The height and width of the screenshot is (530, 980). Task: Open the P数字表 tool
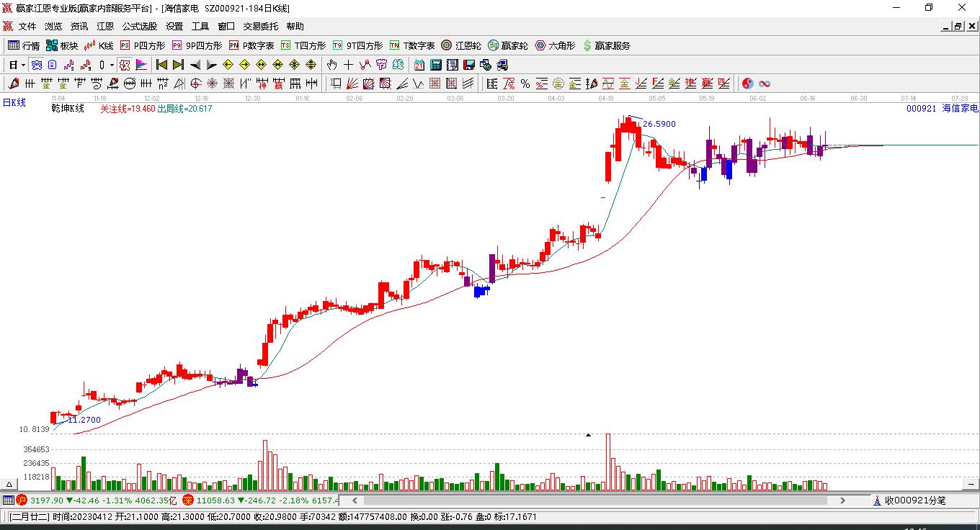coord(251,45)
